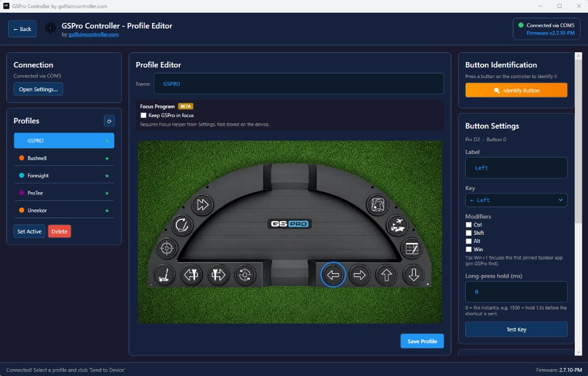The width and height of the screenshot is (588, 376).
Task: Click the orange dot beside Uneekor
Action: coord(21,210)
